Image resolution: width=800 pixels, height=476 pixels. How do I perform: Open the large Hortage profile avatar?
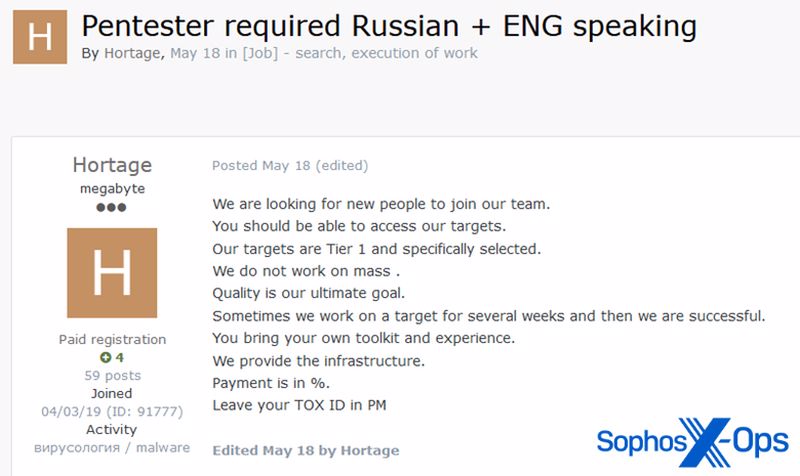click(112, 273)
